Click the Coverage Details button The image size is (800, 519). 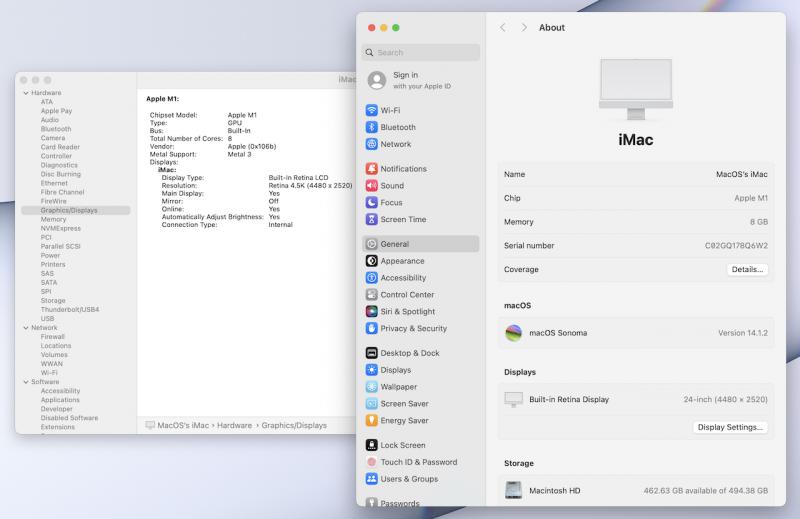(747, 269)
